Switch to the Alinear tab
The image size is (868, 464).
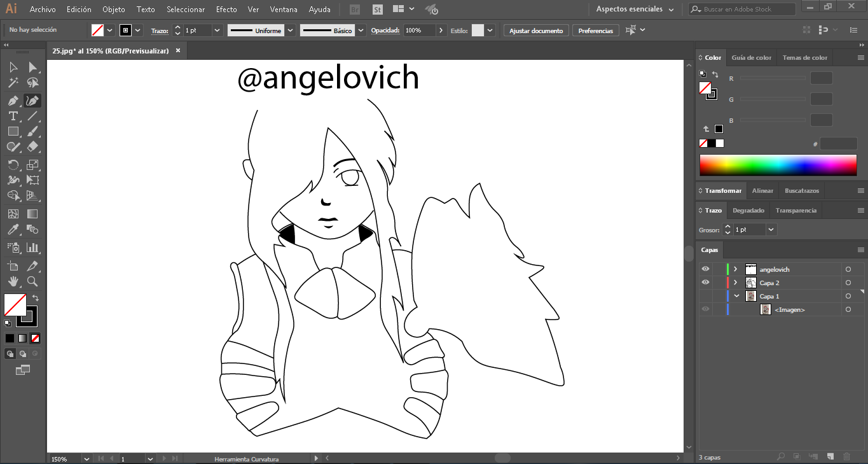[x=762, y=190]
